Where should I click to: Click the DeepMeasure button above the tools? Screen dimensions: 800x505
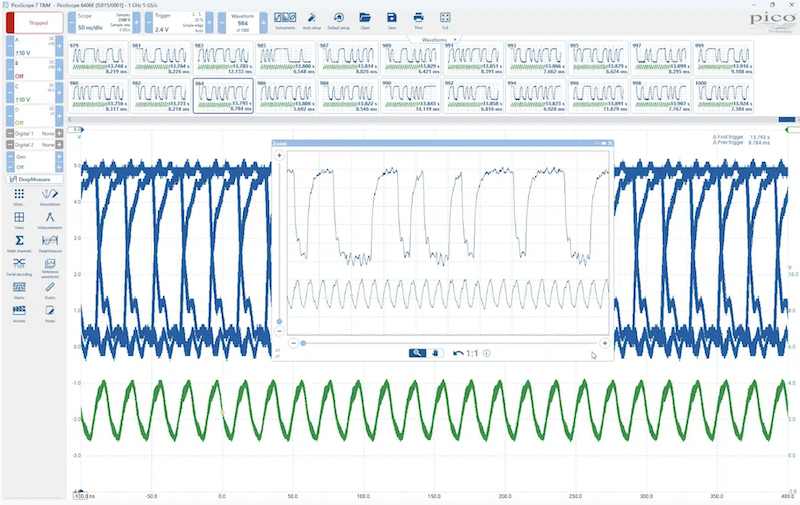33,179
